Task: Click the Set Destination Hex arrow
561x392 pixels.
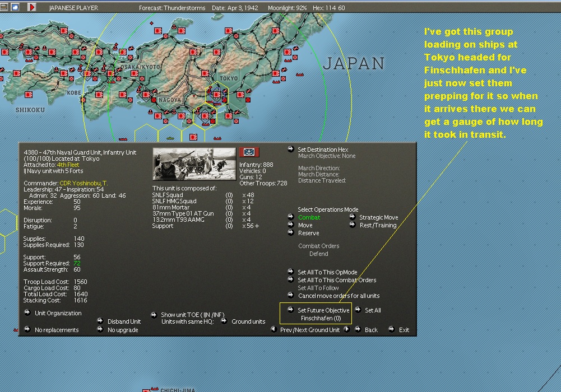Action: [291, 149]
